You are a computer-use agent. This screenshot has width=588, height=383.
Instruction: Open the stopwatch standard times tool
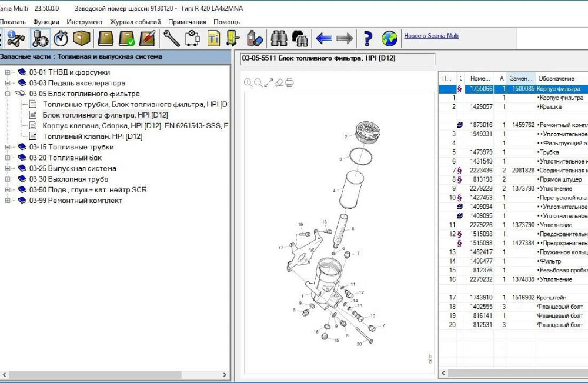(61, 39)
